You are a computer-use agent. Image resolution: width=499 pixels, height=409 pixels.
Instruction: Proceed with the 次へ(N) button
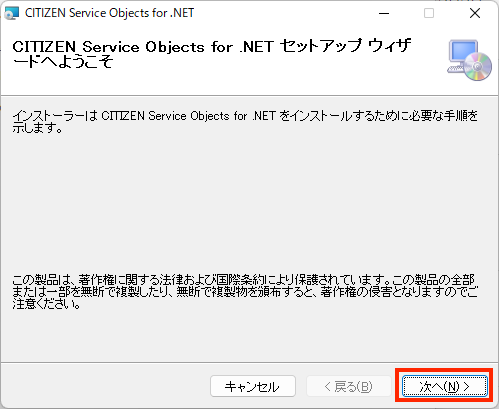pos(445,386)
